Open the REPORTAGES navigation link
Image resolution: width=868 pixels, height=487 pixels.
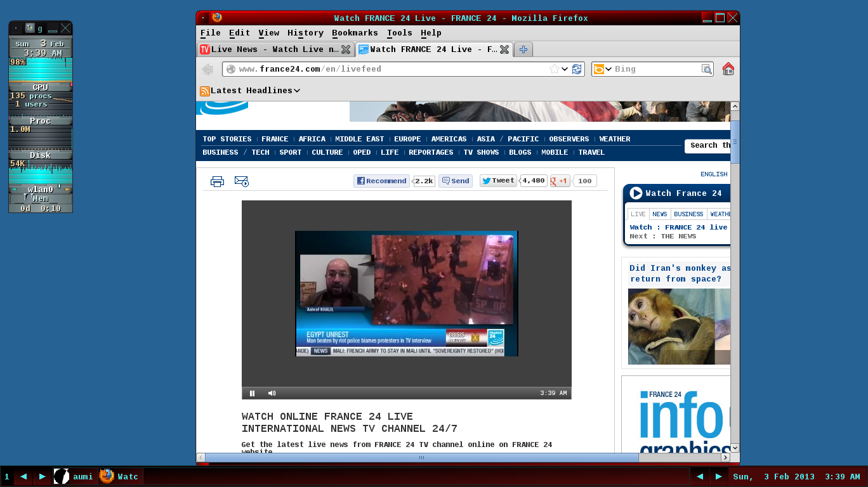431,152
